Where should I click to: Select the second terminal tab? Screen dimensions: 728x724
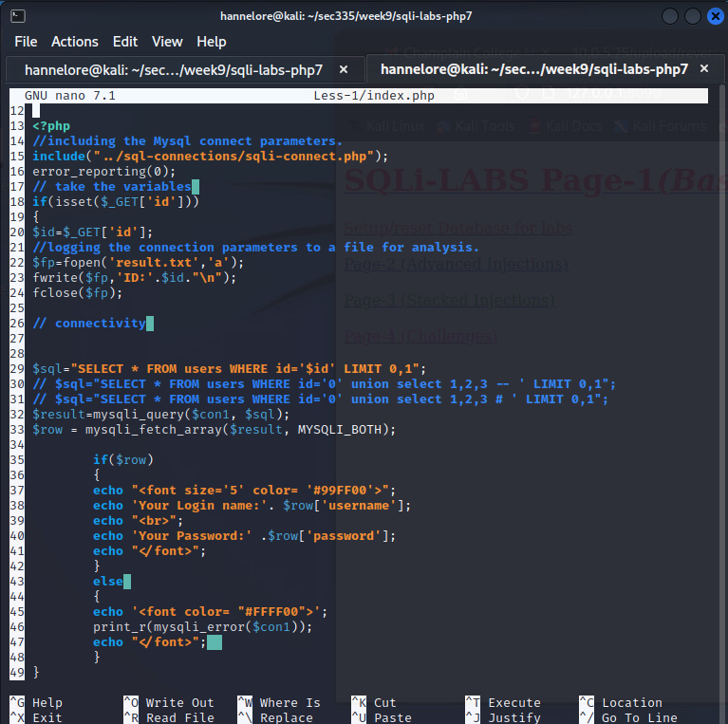[x=533, y=69]
